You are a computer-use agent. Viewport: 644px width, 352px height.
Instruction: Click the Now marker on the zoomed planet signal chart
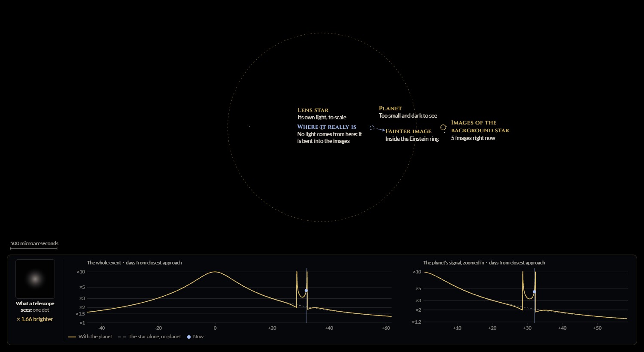(x=534, y=292)
